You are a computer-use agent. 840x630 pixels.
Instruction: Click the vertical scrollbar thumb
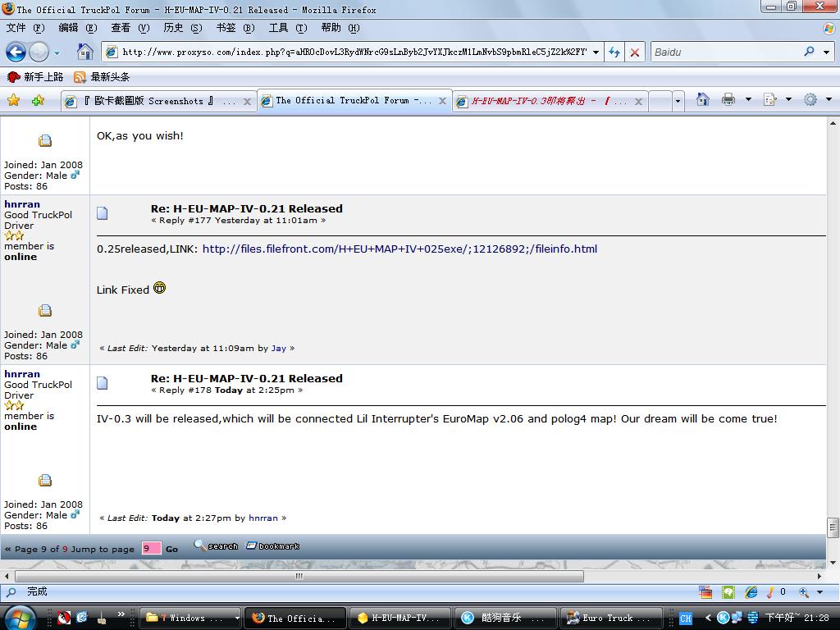click(833, 527)
